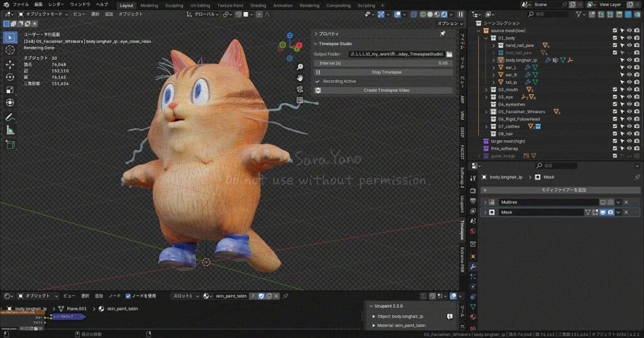Image resolution: width=644 pixels, height=338 pixels.
Task: Pin the skin_paint_tabin node tree
Action: point(286,296)
